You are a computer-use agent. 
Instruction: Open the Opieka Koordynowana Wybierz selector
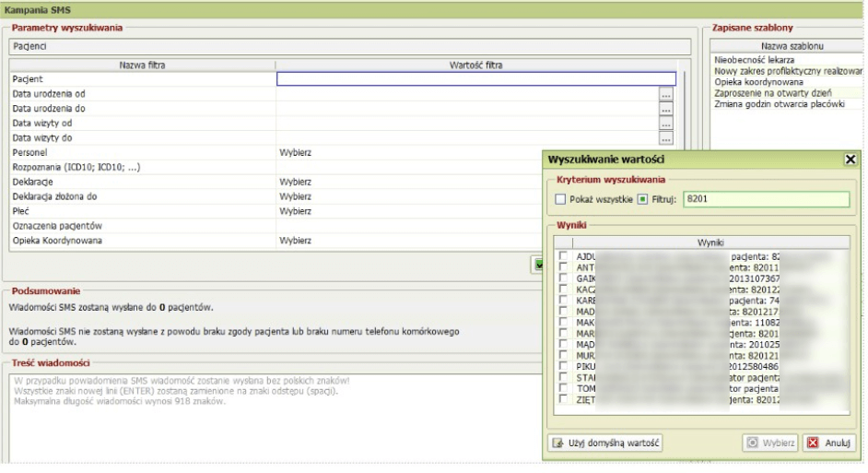coord(295,240)
